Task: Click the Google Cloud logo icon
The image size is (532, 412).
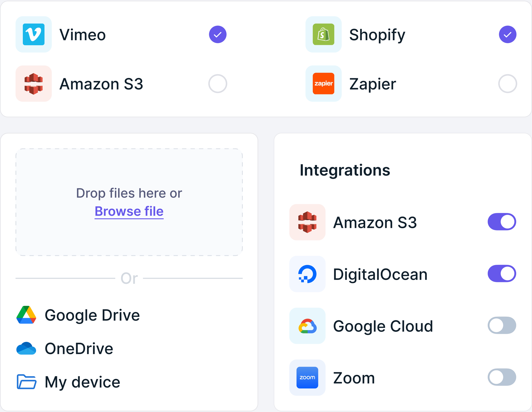Action: click(x=307, y=326)
